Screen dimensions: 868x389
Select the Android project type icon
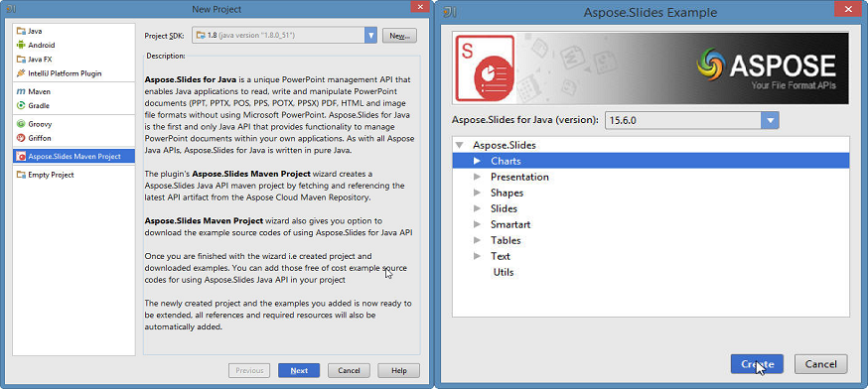pos(21,46)
